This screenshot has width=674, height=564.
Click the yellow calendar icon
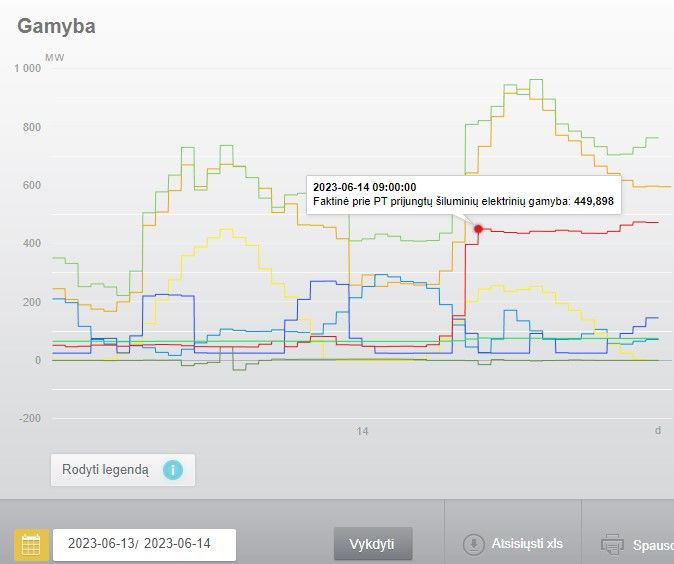31,545
